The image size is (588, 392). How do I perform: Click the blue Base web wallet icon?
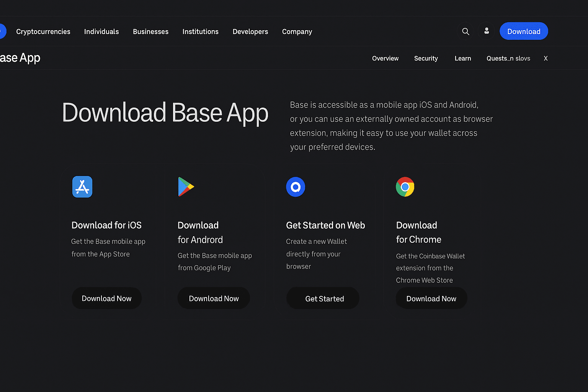pos(296,187)
